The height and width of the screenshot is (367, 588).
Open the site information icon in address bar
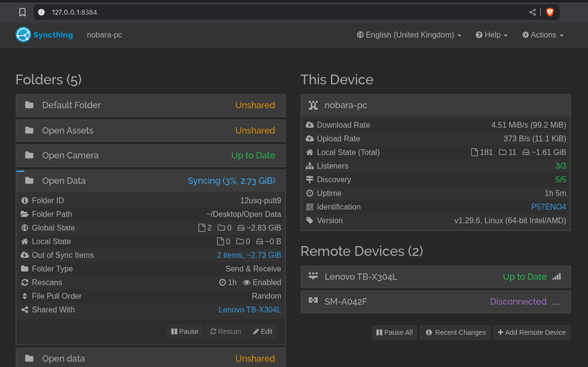click(41, 12)
